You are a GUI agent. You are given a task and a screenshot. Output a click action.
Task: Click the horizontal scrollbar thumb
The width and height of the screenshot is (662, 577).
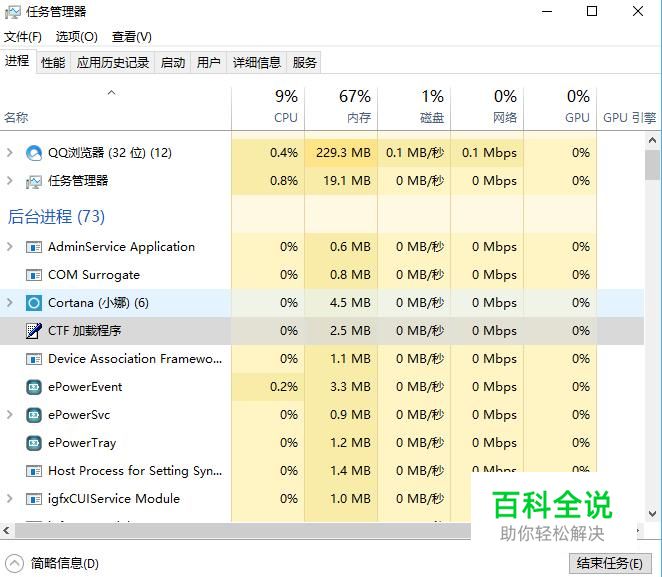pyautogui.click(x=243, y=530)
